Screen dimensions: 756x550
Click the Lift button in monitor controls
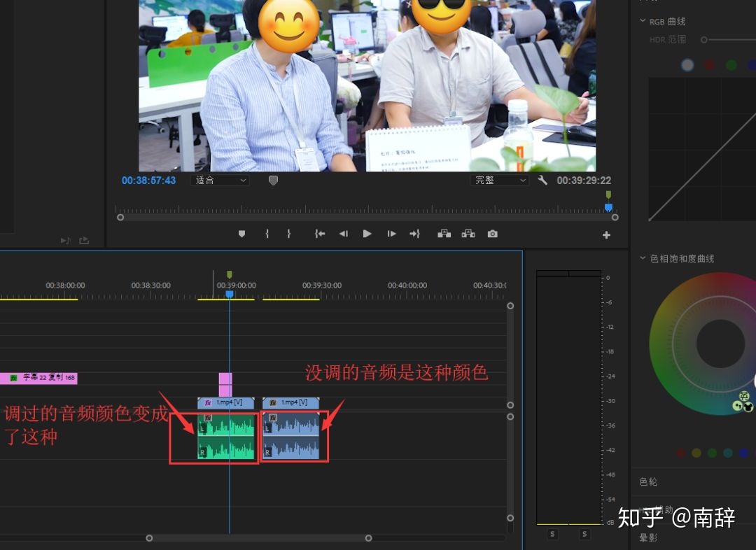[x=444, y=234]
